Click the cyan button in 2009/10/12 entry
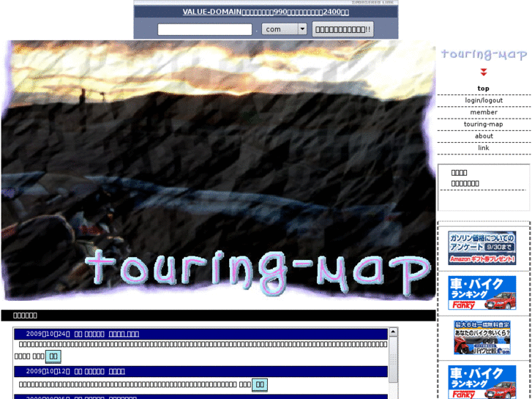This screenshot has height=399, width=532. (x=260, y=385)
